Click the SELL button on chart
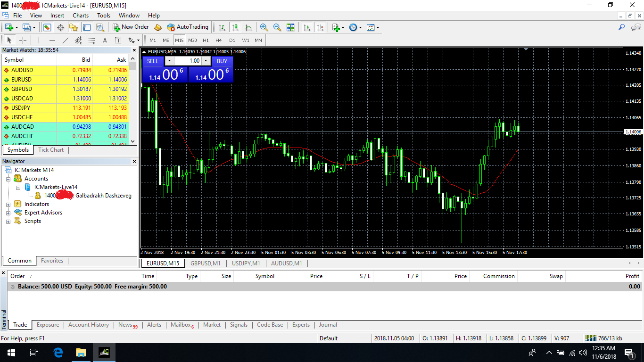This screenshot has height=362, width=644. [x=153, y=61]
